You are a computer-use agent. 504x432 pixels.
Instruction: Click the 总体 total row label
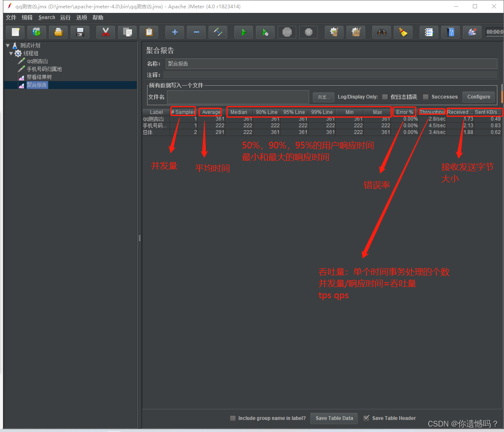148,132
